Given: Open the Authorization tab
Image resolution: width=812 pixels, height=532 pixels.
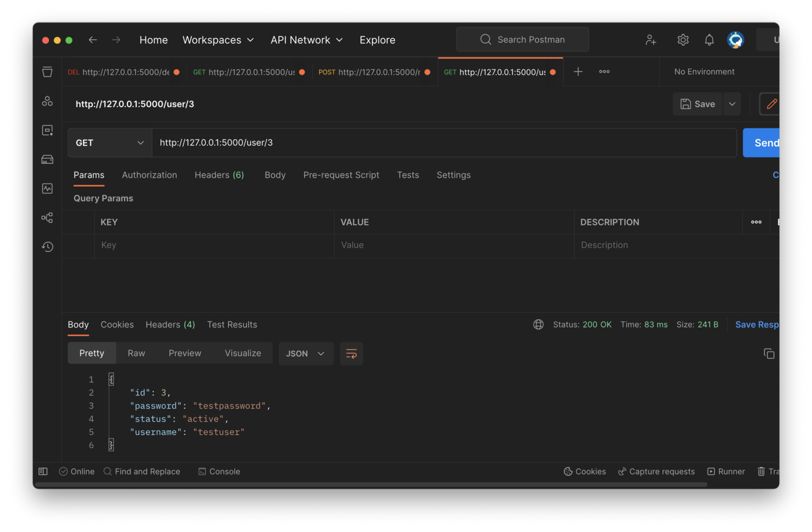Looking at the screenshot, I should [x=149, y=175].
